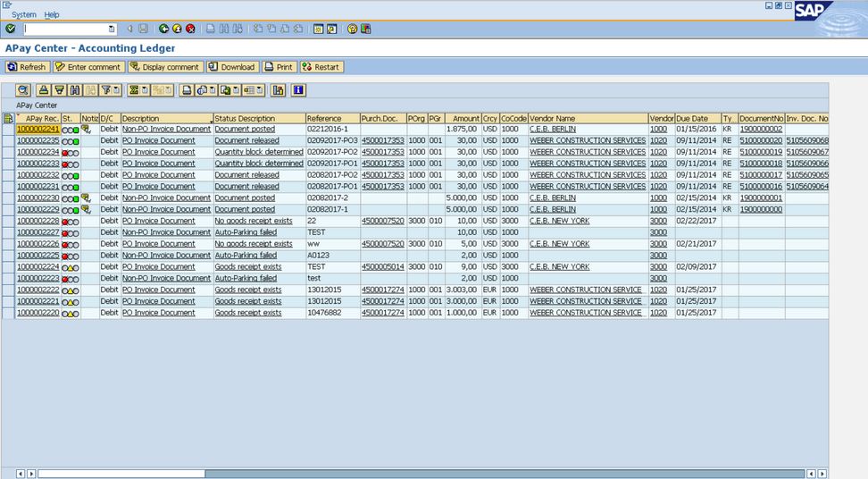Image resolution: width=868 pixels, height=479 pixels.
Task: Collapse the command field with the triangle
Action: (x=130, y=29)
